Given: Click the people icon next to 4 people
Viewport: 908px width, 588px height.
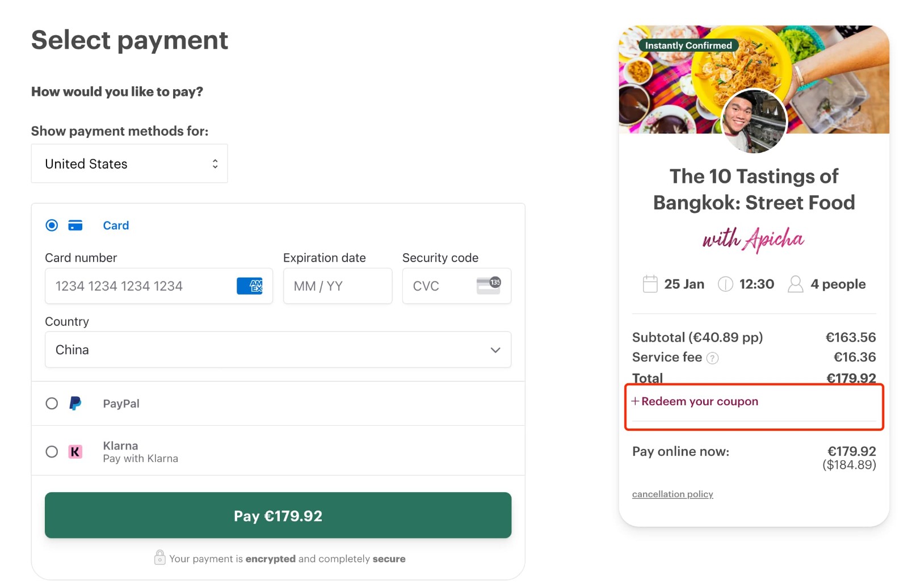Looking at the screenshot, I should [795, 284].
